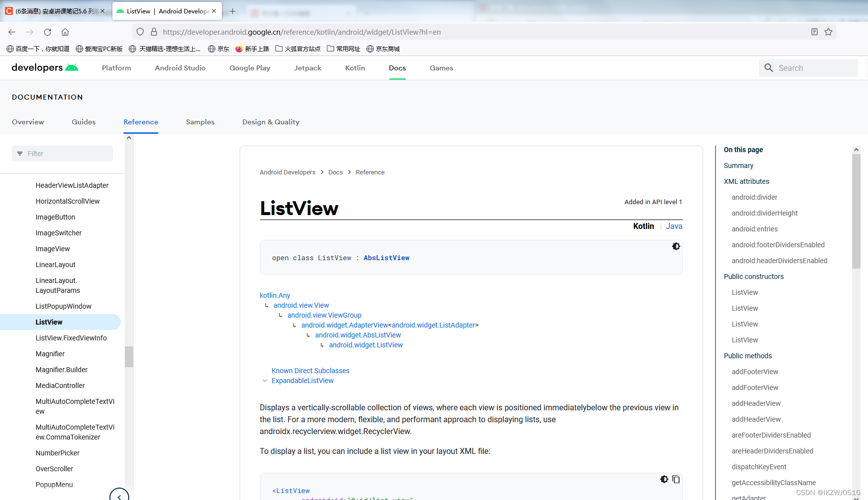The width and height of the screenshot is (868, 500).
Task: Go back with the browser back arrow
Action: point(12,32)
